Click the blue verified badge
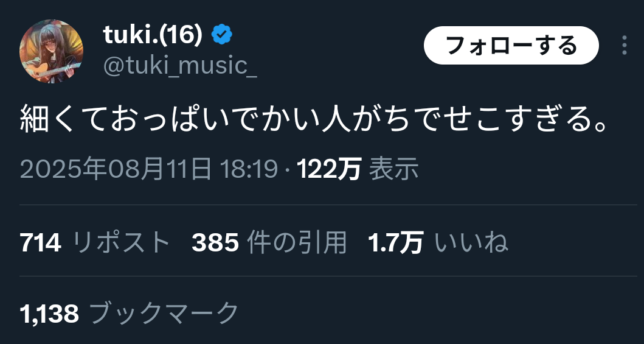The height and width of the screenshot is (344, 644). click(x=222, y=35)
